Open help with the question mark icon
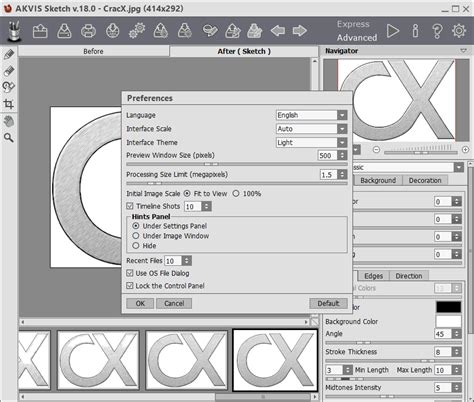Screen dimensions: 474x402 [x=437, y=31]
